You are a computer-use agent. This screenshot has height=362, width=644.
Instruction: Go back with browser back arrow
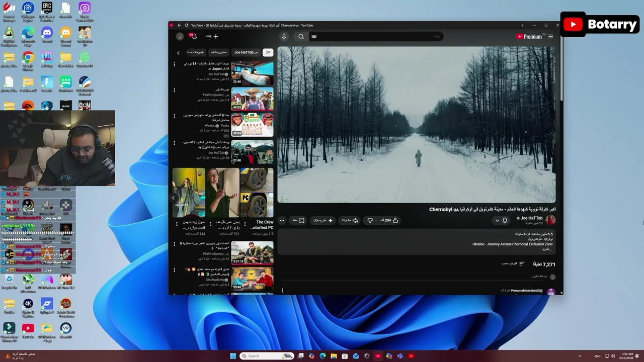[179, 25]
